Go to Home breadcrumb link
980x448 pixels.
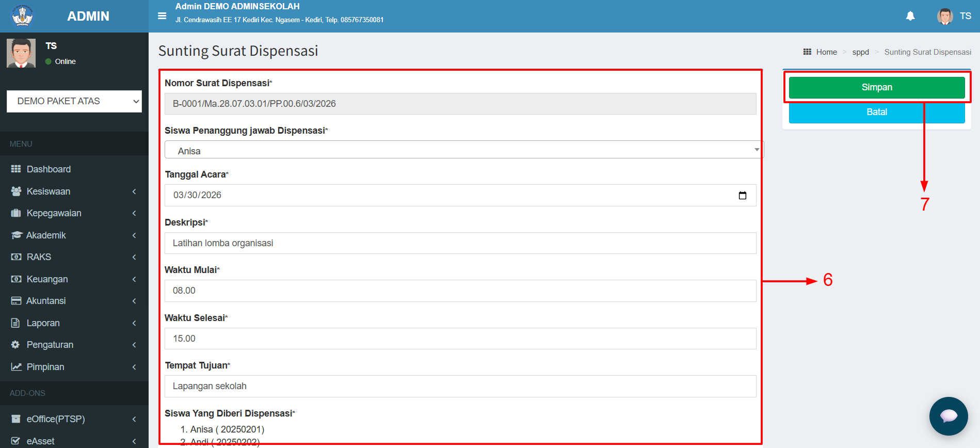point(826,52)
